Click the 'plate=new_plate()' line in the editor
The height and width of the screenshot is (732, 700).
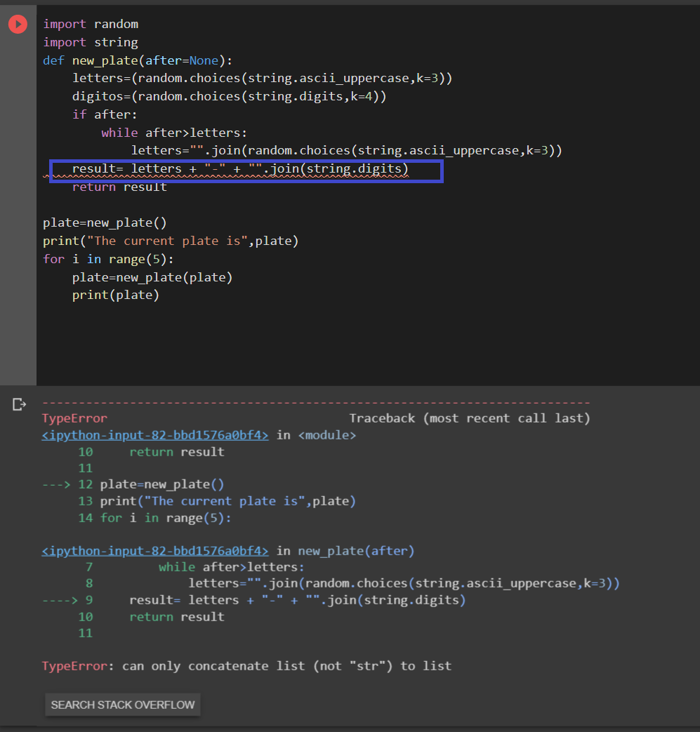coord(105,223)
